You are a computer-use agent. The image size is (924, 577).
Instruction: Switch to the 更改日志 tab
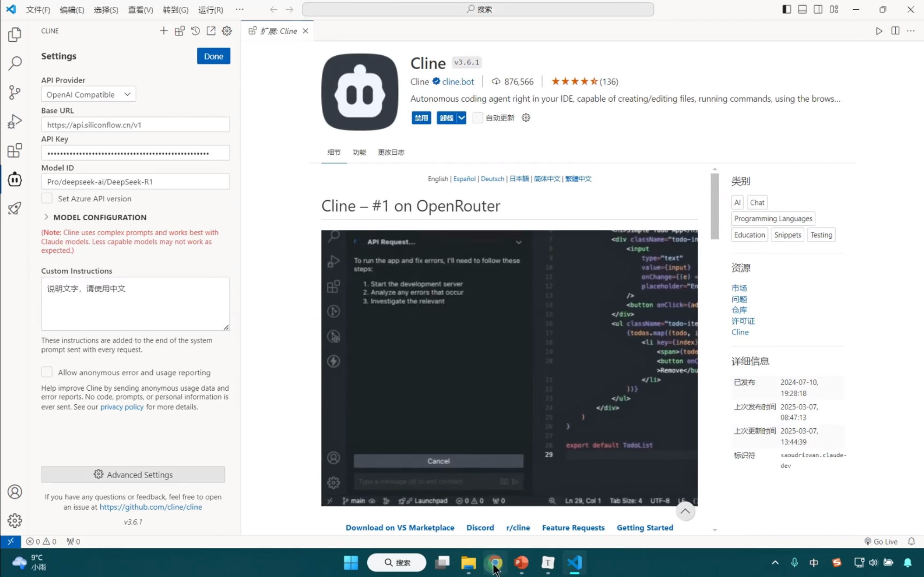pyautogui.click(x=391, y=152)
